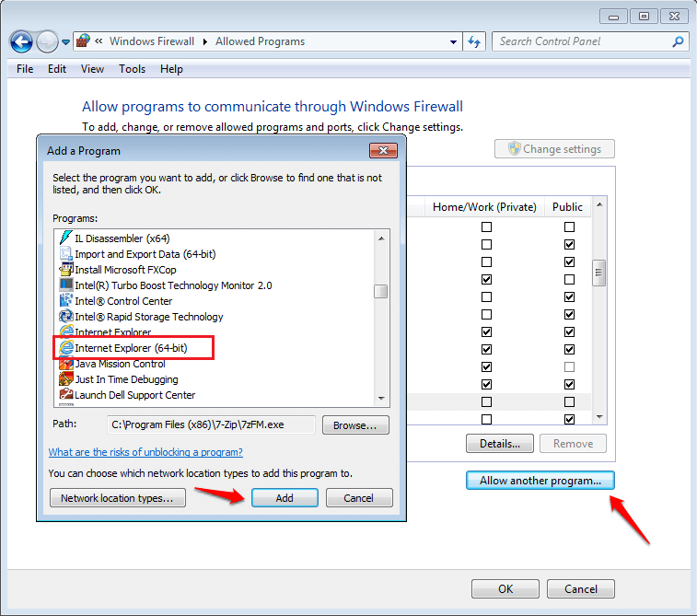Minimize the Allowed Programs window
The height and width of the screenshot is (616, 697).
coord(613,17)
